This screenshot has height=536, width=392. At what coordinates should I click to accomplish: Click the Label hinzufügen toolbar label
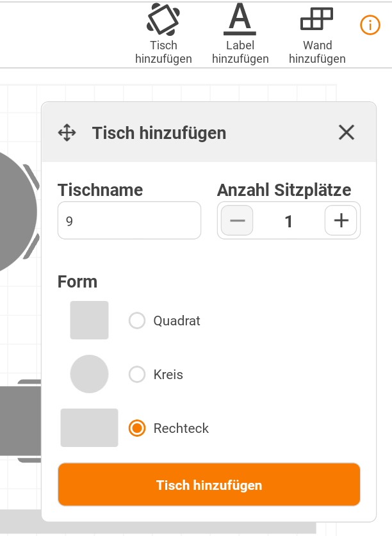point(240,52)
